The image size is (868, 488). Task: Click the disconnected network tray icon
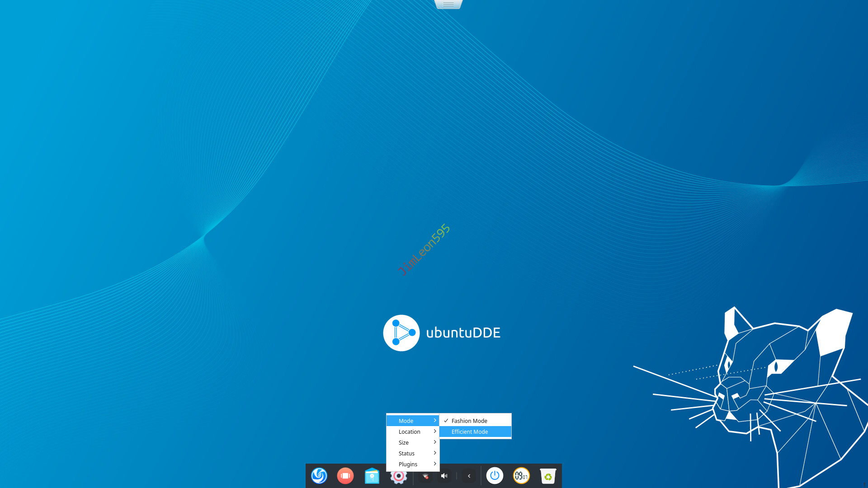coord(425,476)
